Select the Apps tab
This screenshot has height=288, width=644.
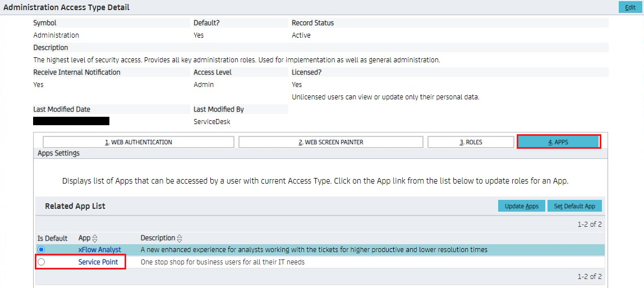pyautogui.click(x=558, y=142)
